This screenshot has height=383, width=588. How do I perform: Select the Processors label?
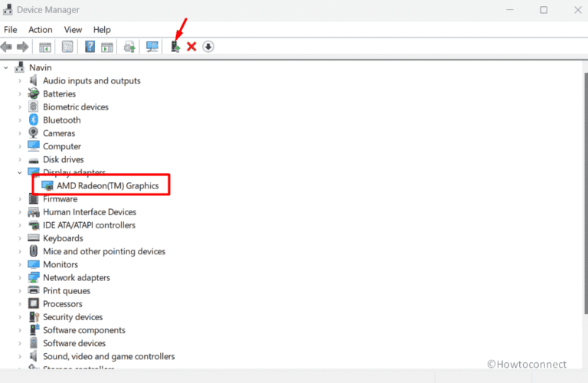point(63,304)
